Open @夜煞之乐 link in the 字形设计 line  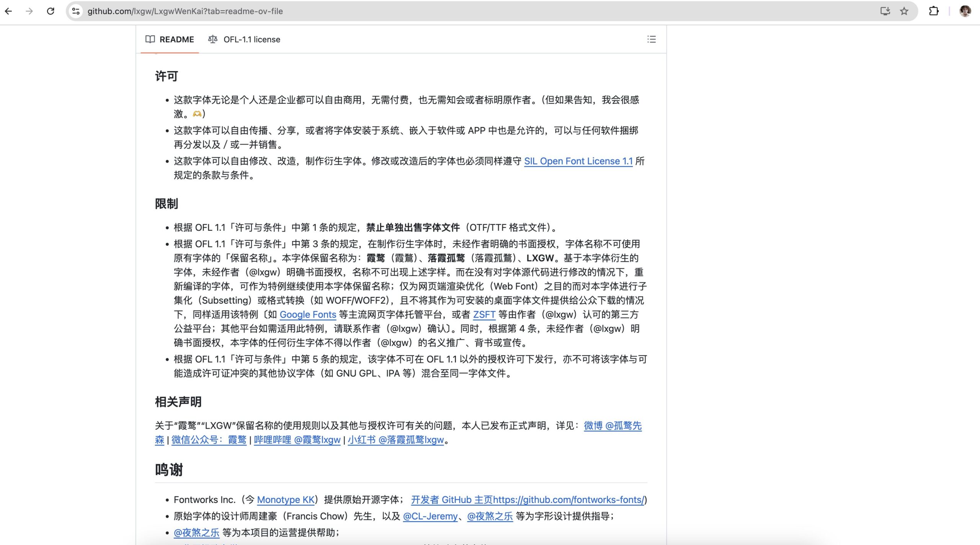pyautogui.click(x=490, y=516)
